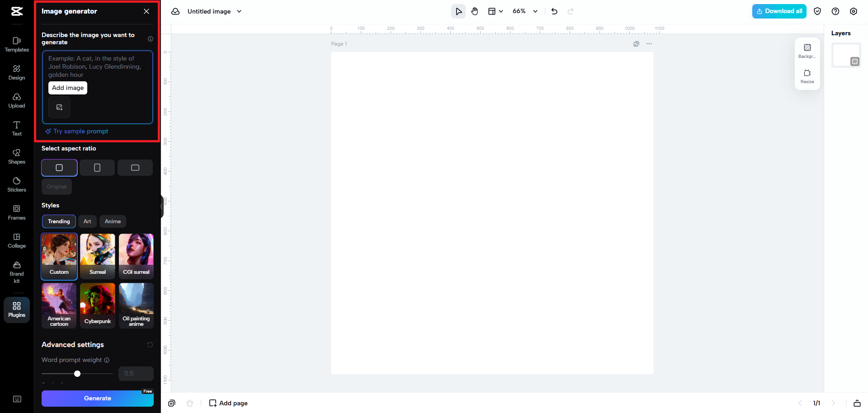
Task: Switch to the Art styles tab
Action: pyautogui.click(x=87, y=221)
